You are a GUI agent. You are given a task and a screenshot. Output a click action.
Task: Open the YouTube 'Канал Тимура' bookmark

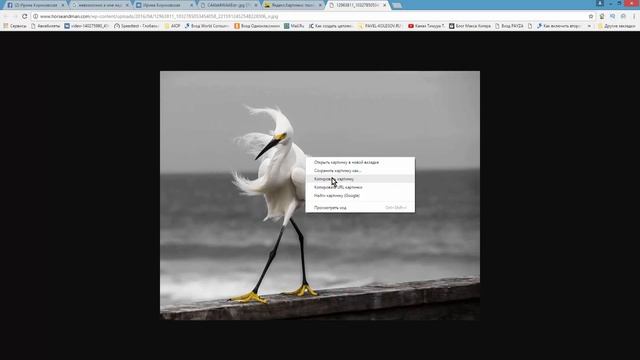coord(427,26)
